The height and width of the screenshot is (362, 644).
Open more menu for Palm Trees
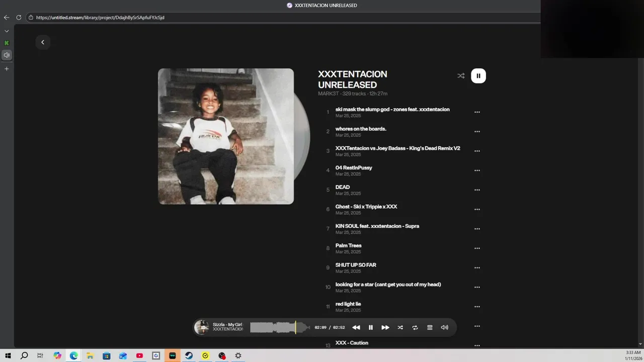(x=477, y=248)
